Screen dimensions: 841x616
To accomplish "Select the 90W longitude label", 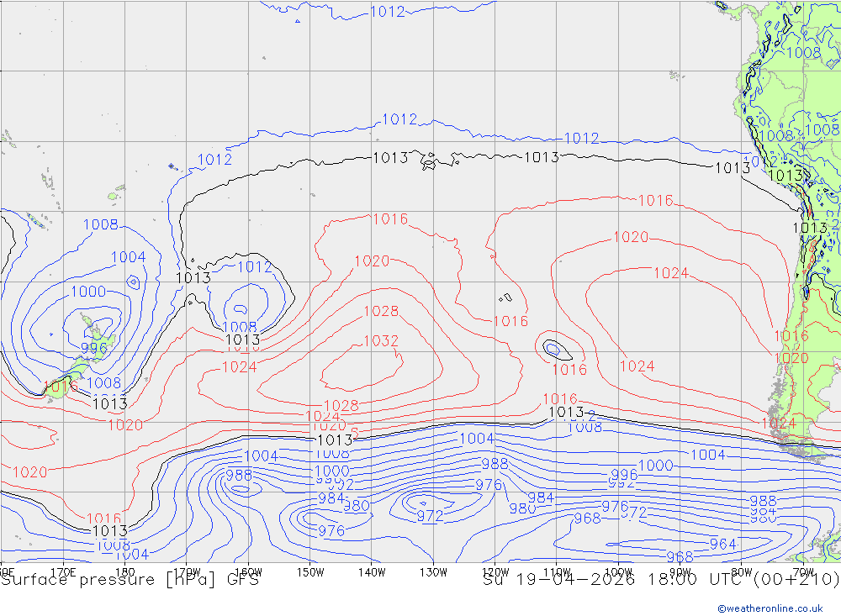I will [x=680, y=572].
